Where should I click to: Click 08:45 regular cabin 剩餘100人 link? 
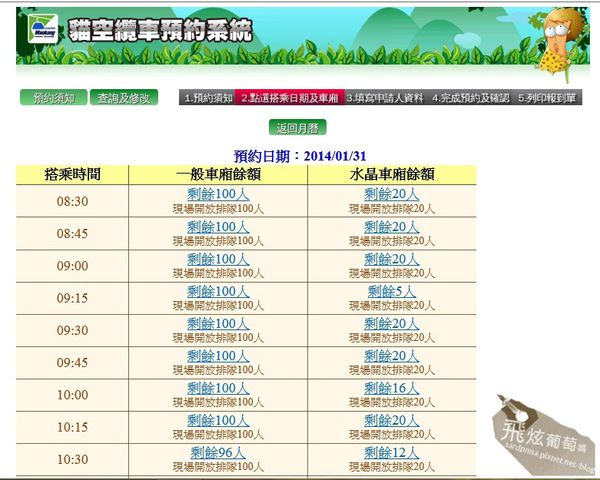(x=218, y=227)
